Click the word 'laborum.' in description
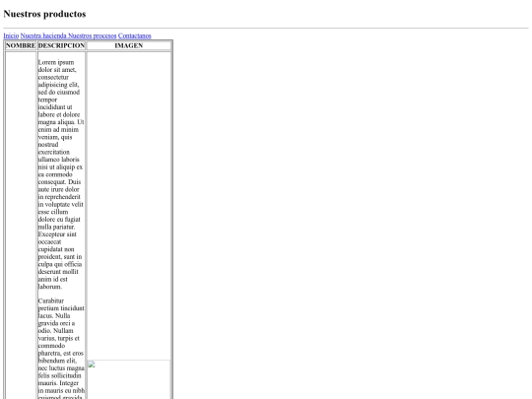The image size is (532, 399). coord(50,287)
